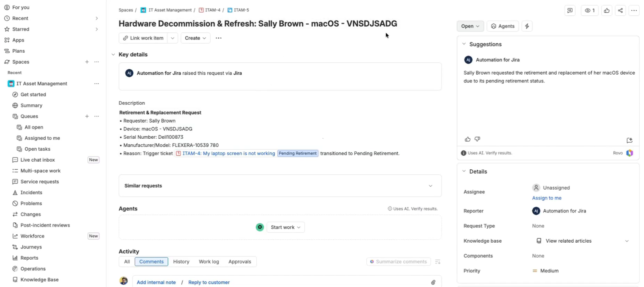Viewport: 644px width, 287px height.
Task: Click Add internal note
Action: point(156,282)
